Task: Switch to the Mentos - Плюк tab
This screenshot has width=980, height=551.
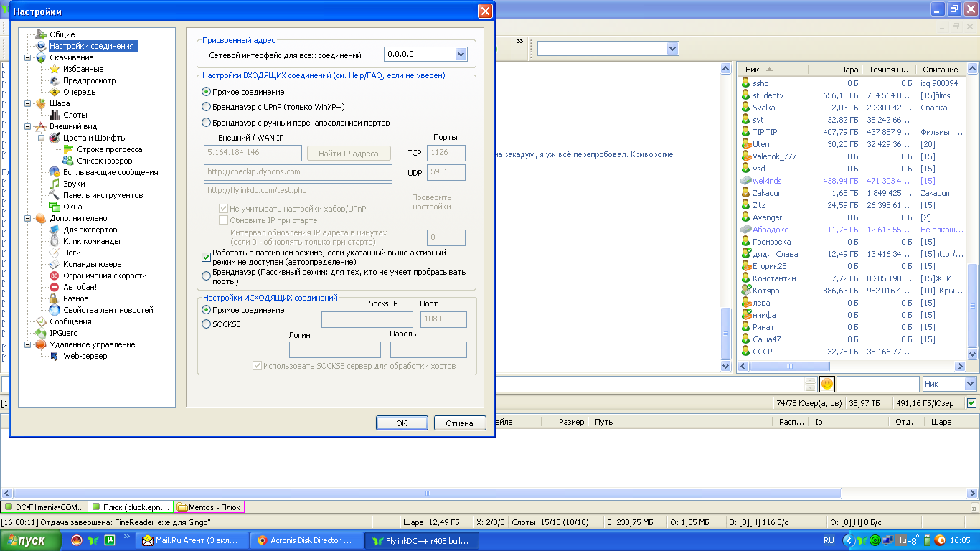Action: [x=209, y=507]
